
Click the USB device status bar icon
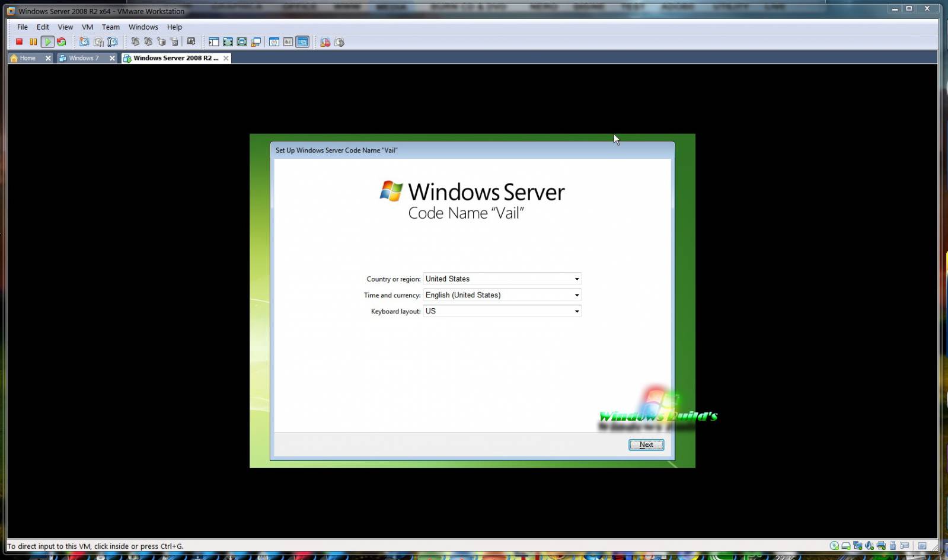coord(893,546)
